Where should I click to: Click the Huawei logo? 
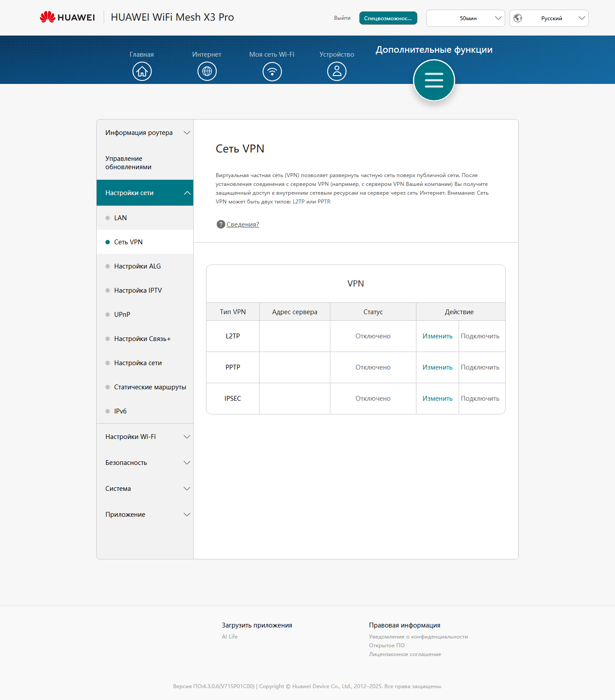coord(67,17)
